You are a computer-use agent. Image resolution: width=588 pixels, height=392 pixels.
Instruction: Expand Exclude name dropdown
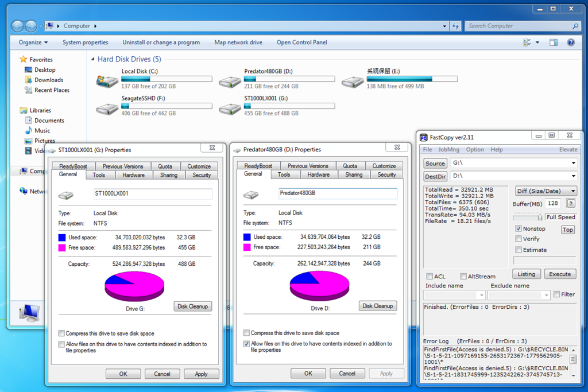pyautogui.click(x=547, y=296)
